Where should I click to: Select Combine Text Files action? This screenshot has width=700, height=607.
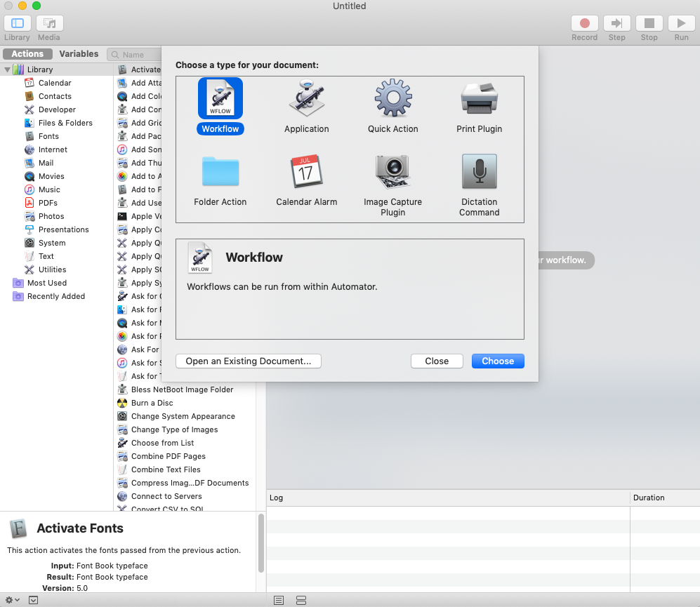pos(166,470)
